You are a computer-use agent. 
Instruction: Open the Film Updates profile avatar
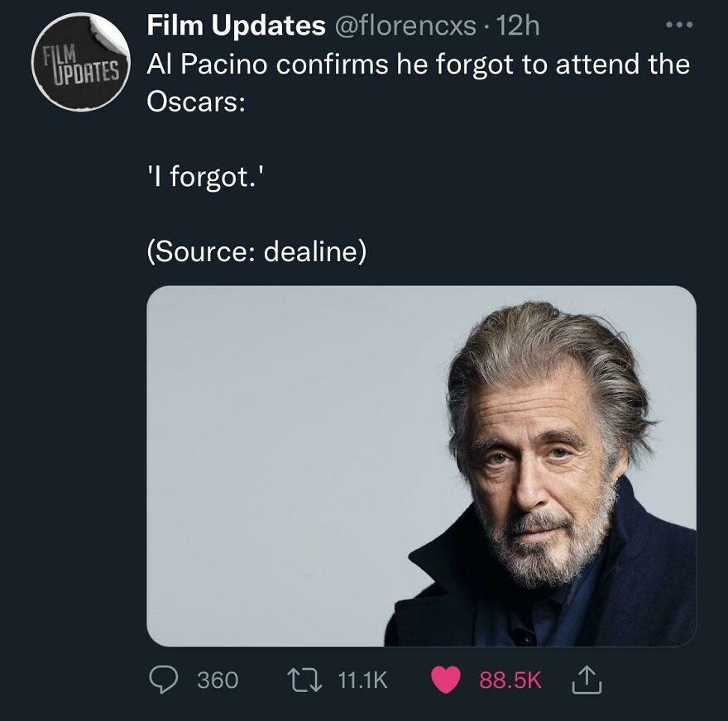click(x=79, y=62)
